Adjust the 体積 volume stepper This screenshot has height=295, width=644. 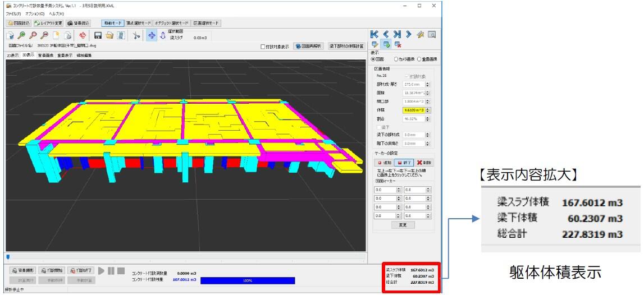click(427, 110)
